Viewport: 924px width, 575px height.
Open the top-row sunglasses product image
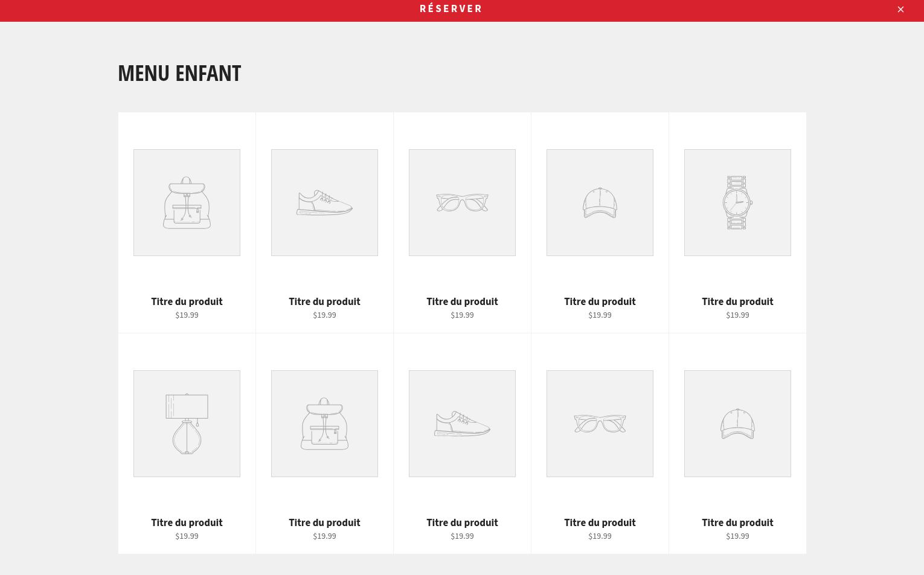tap(462, 202)
